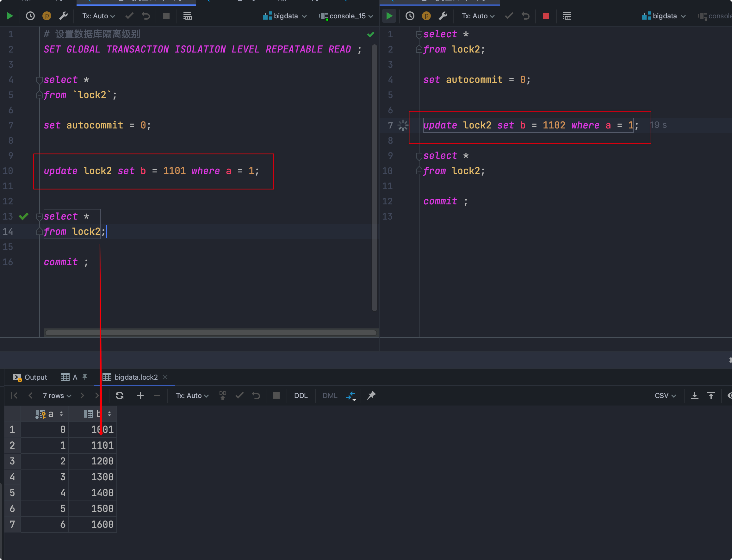The height and width of the screenshot is (560, 732).
Task: Open left console wrench settings
Action: (x=63, y=16)
